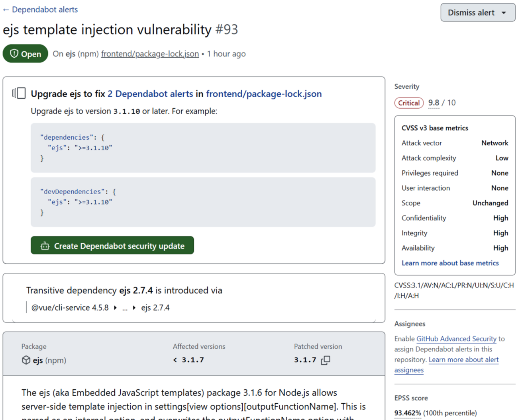Click the versions icon beside Upgrade ejs heading
Viewport: 518px width, 420px height.
click(19, 94)
